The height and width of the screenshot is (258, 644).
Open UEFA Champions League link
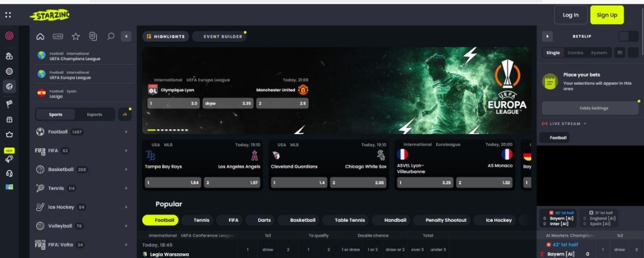(84, 56)
